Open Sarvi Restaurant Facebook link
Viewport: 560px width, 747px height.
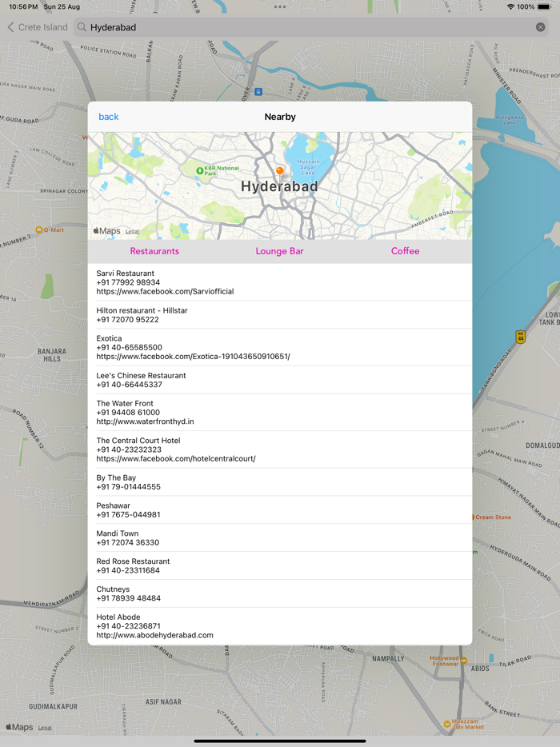(165, 292)
